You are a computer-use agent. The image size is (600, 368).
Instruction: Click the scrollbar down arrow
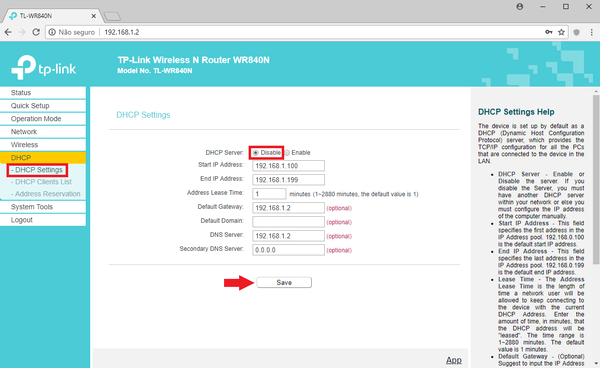tap(596, 364)
